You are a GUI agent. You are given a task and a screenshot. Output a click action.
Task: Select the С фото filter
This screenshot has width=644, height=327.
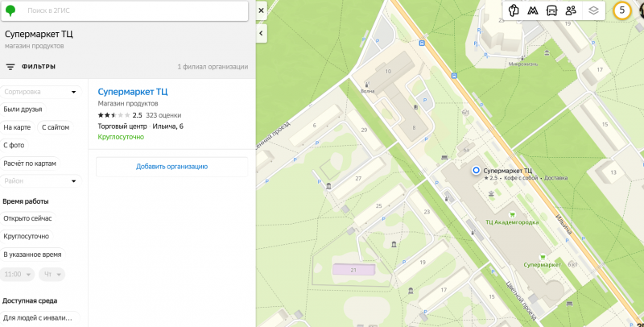pyautogui.click(x=16, y=145)
